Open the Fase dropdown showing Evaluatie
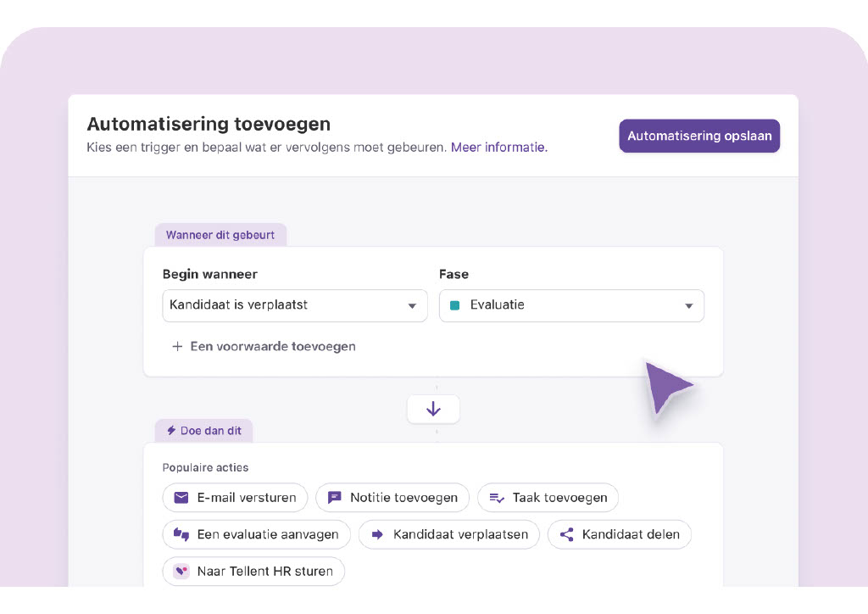The image size is (868, 614). coord(570,305)
